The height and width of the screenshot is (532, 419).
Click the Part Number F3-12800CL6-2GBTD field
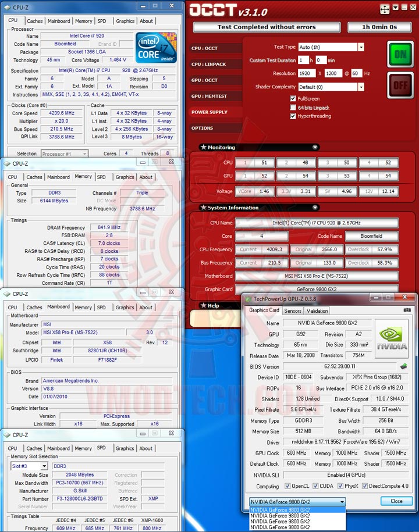(81, 498)
